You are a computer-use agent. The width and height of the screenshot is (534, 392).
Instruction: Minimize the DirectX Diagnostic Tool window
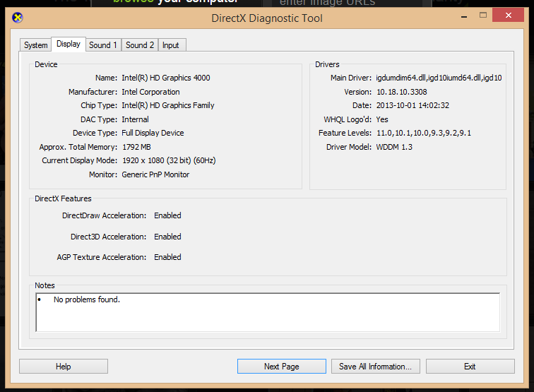464,16
